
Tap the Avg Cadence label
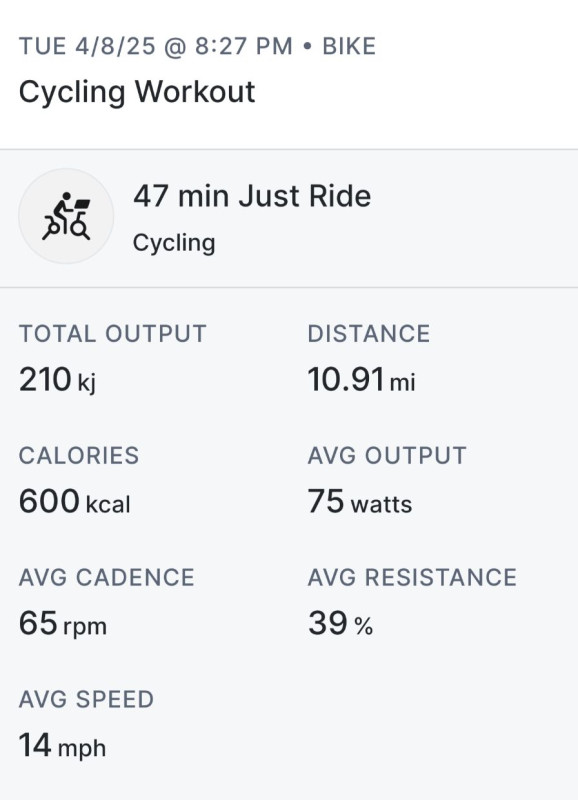pyautogui.click(x=107, y=578)
